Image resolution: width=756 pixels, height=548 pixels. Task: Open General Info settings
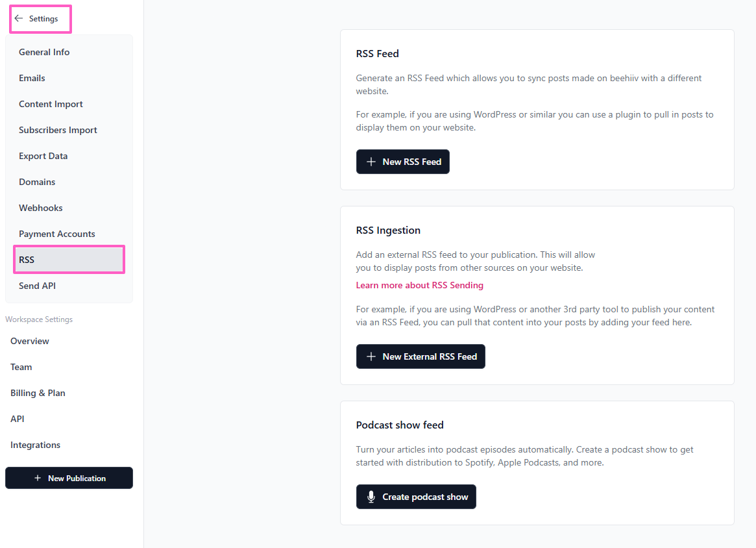44,52
